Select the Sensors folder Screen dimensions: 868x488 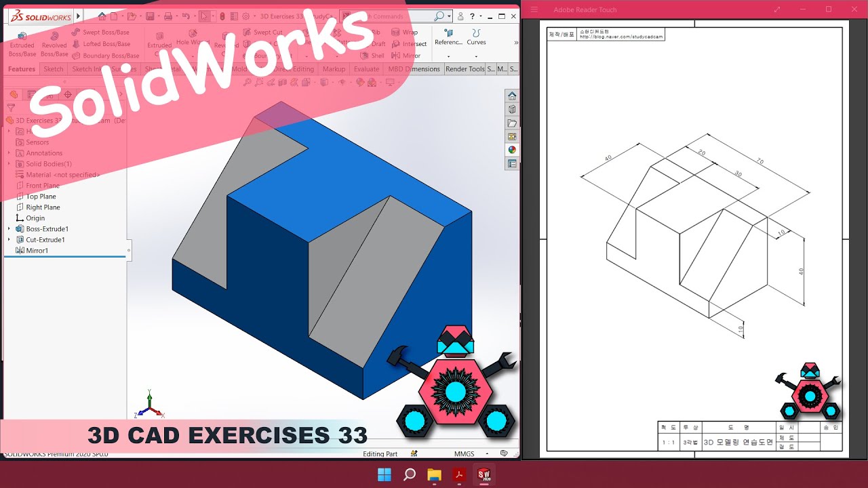tap(32, 142)
